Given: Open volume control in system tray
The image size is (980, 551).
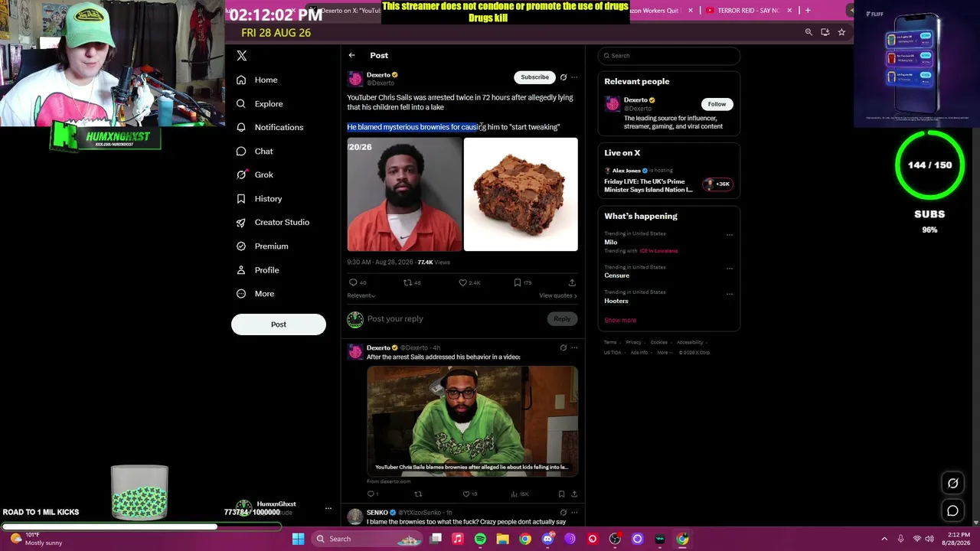Looking at the screenshot, I should (x=929, y=539).
